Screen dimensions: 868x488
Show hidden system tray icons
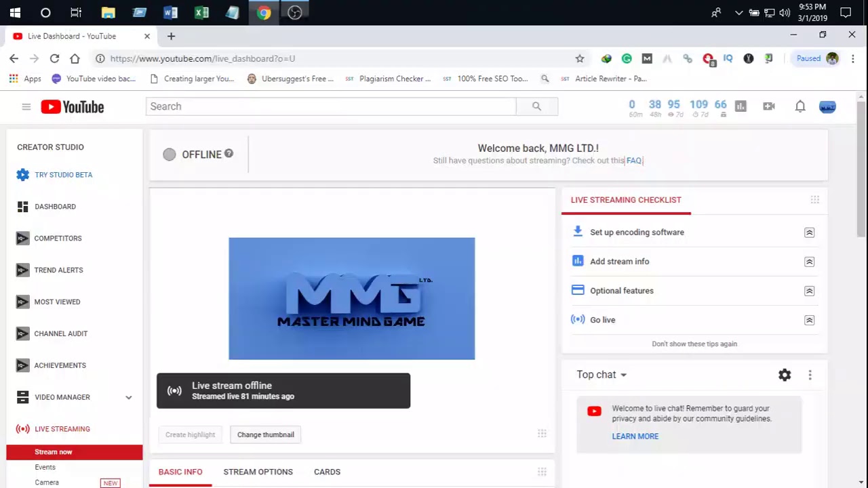738,12
